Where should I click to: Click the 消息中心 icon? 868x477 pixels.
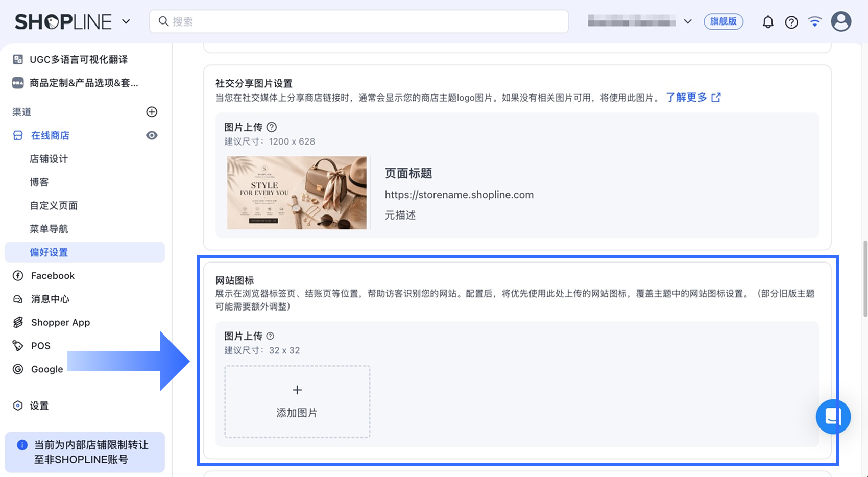tap(18, 299)
